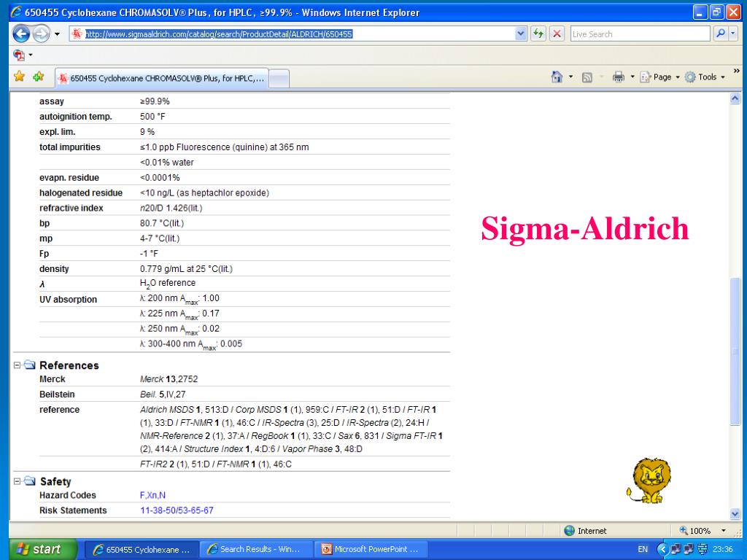Click the '0.779 g/mL at 25 °C(lit.)' value

click(186, 268)
